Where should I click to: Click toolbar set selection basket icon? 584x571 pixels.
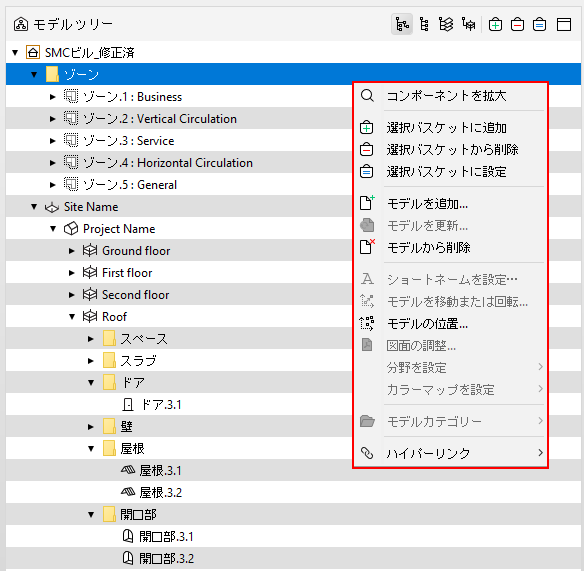tap(539, 25)
